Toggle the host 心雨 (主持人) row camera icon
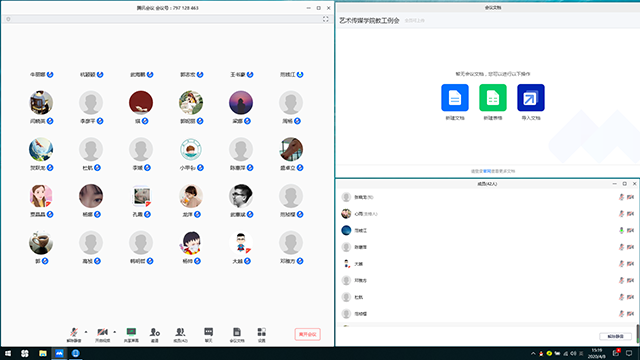 (x=630, y=214)
